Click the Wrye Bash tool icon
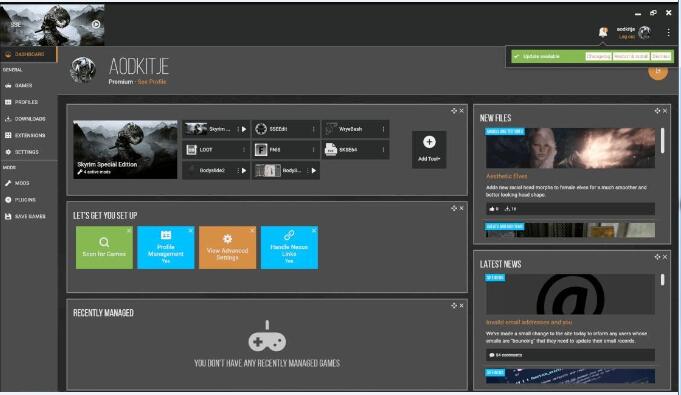Screen dimensions: 681x395 [331, 129]
